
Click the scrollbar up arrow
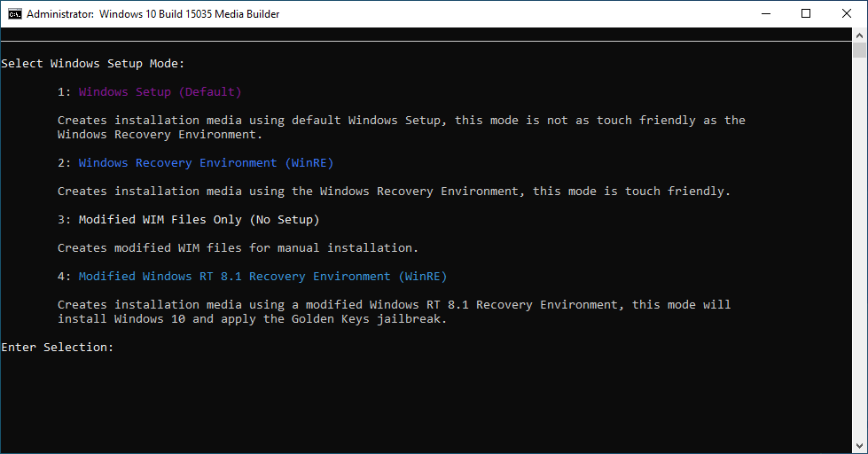(x=860, y=35)
